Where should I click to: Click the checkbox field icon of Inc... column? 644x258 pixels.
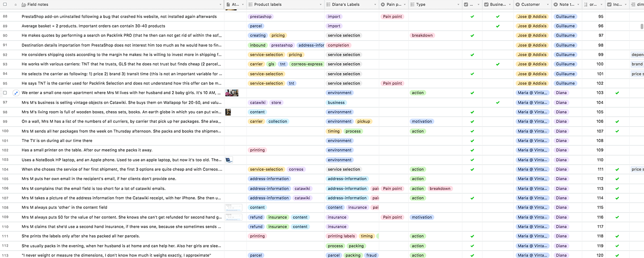609,4
